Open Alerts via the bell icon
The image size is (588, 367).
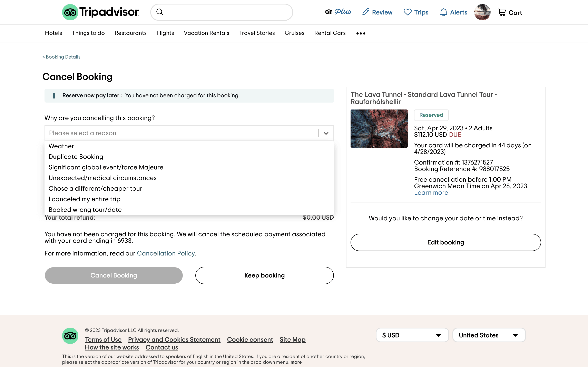pyautogui.click(x=443, y=12)
